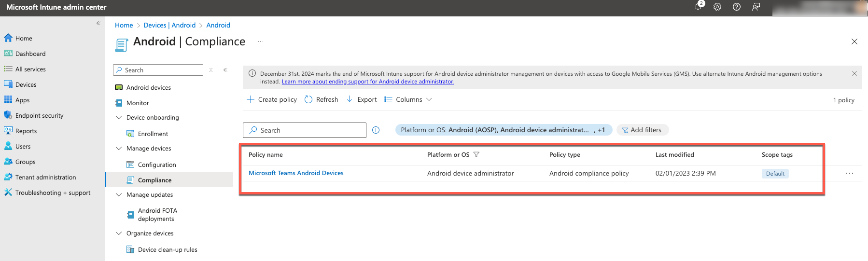Click the info icon beside search box

point(376,130)
